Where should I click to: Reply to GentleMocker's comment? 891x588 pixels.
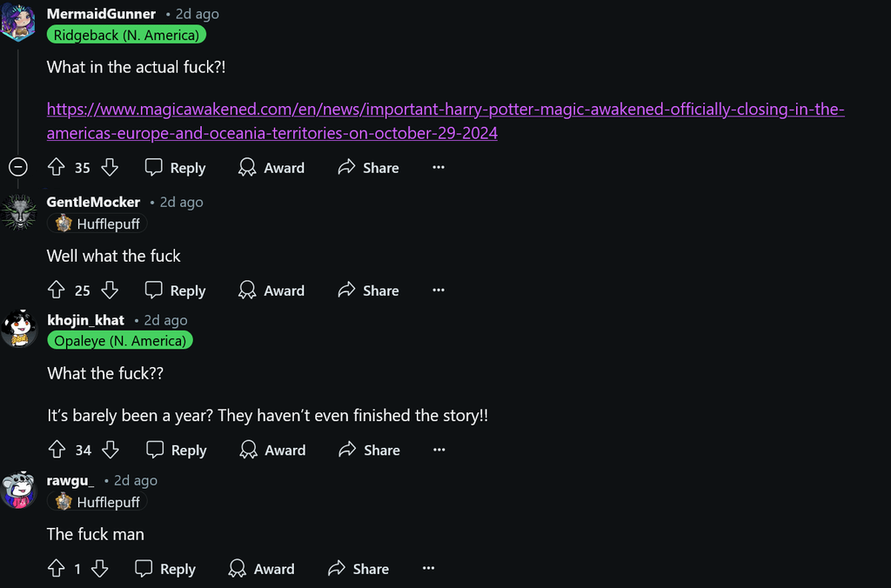(x=174, y=290)
